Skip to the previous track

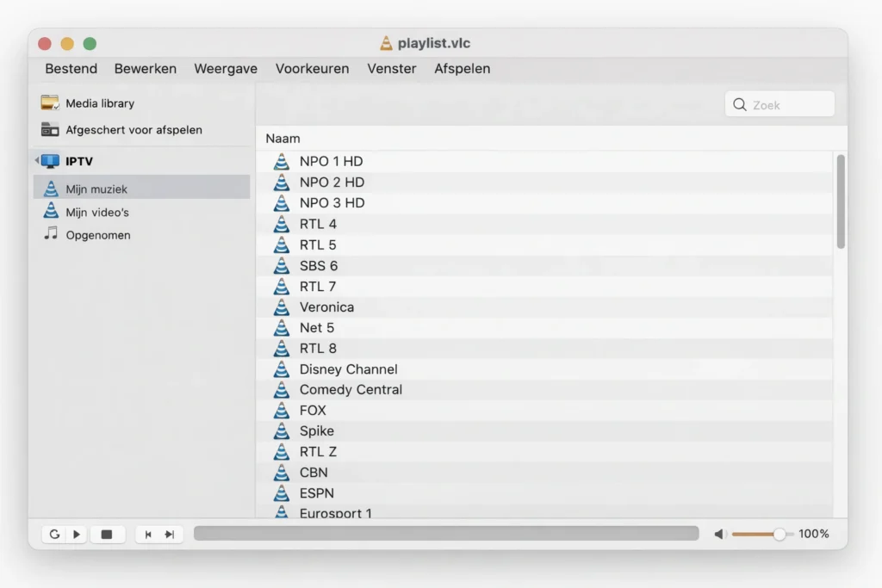(x=148, y=534)
